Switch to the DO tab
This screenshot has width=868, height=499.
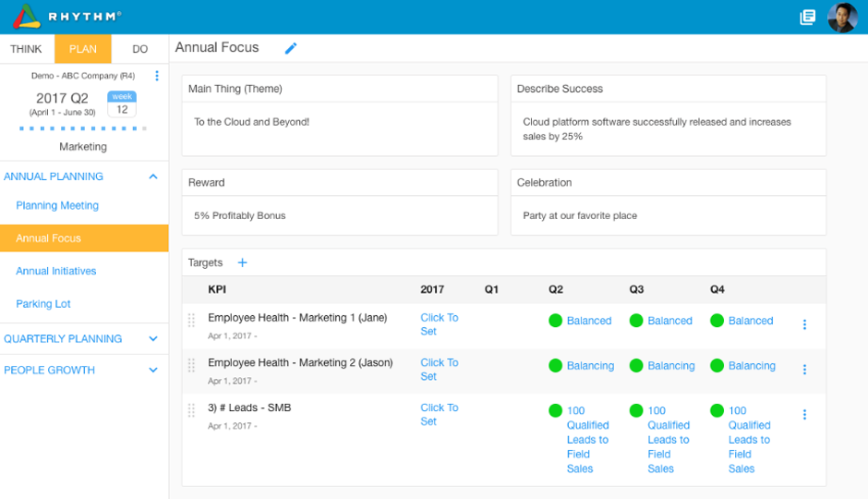[x=140, y=49]
